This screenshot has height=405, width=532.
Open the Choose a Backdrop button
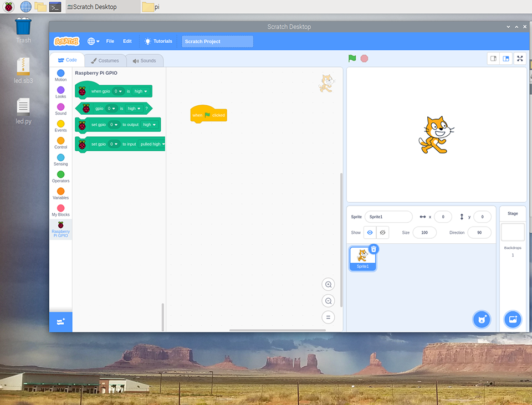coord(513,319)
